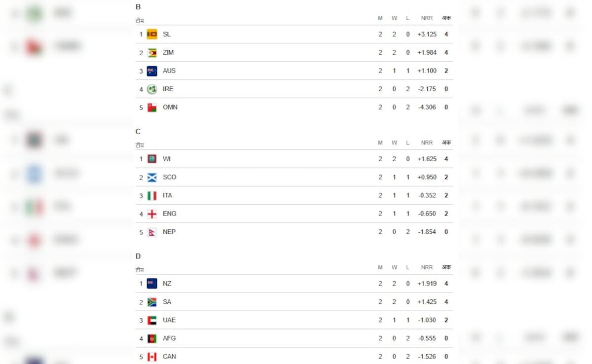Click the Australia flag icon
This screenshot has height=364, width=592.
[x=152, y=71]
